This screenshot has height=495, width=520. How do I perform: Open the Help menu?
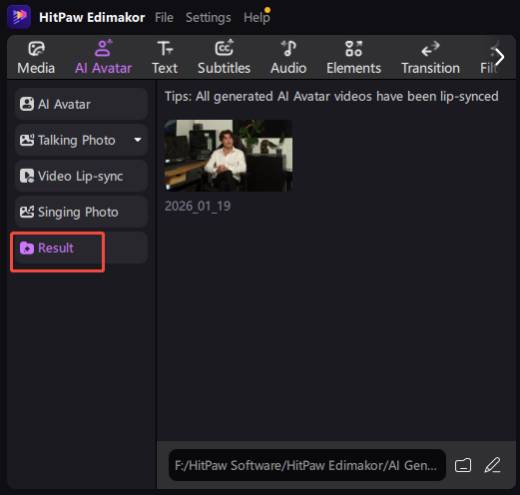256,17
